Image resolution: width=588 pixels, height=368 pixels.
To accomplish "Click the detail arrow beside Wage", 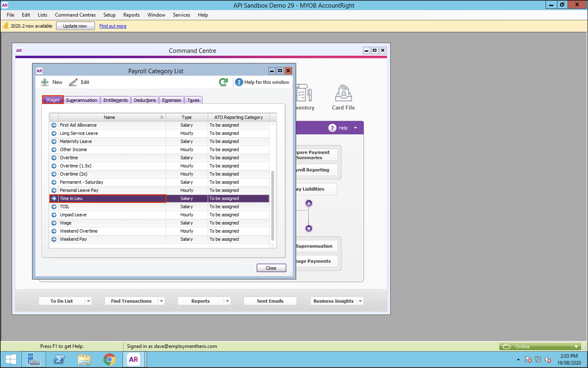I will pos(54,223).
